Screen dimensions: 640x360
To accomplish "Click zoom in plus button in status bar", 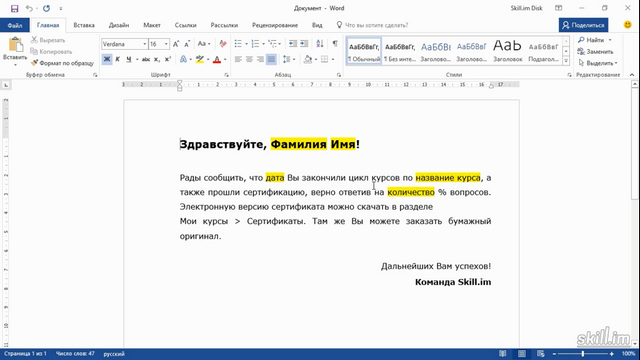I will coord(611,353).
